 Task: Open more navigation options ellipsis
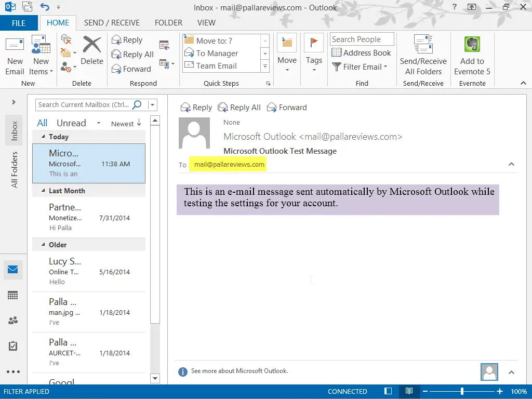pyautogui.click(x=13, y=372)
